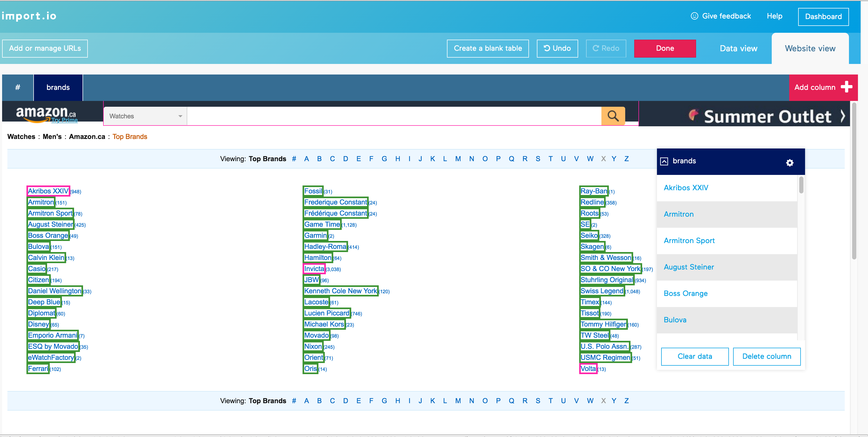
Task: Collapse the brands panel with the chevron icon
Action: [x=664, y=161]
